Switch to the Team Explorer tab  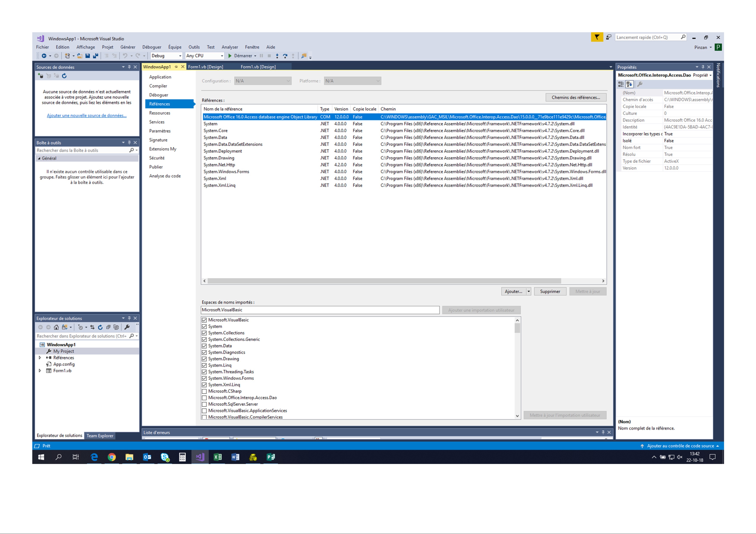point(100,436)
